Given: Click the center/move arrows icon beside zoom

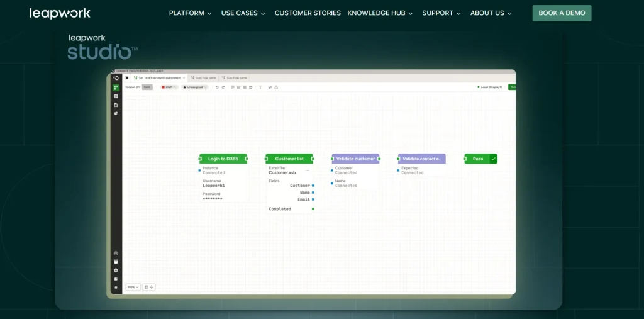Looking at the screenshot, I should coord(152,287).
